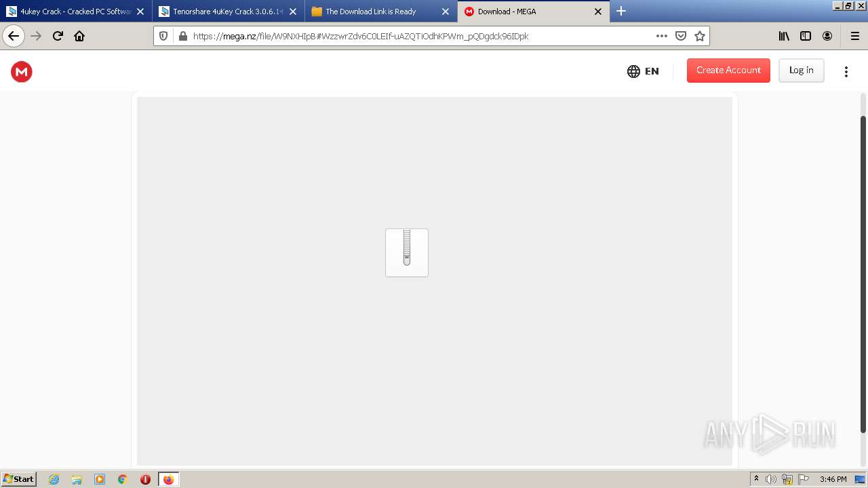868x488 pixels.
Task: Go back to previous page
Action: pyautogui.click(x=14, y=36)
